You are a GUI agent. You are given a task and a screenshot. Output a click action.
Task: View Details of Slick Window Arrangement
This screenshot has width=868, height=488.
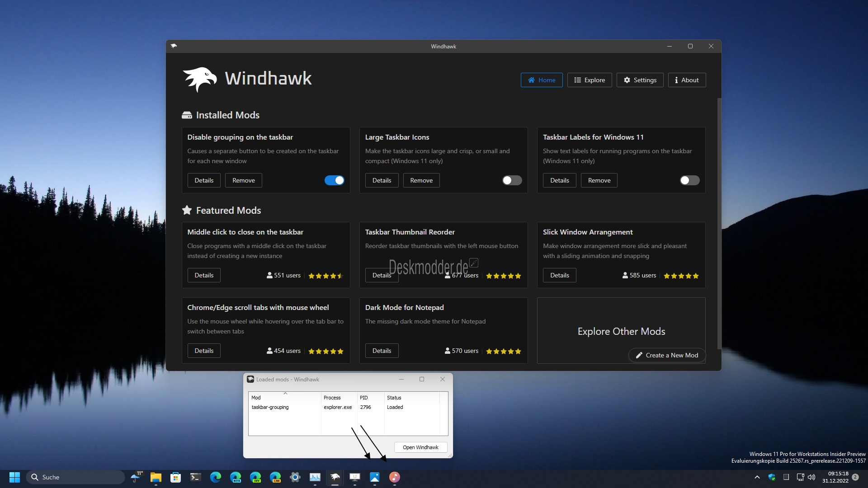(560, 275)
